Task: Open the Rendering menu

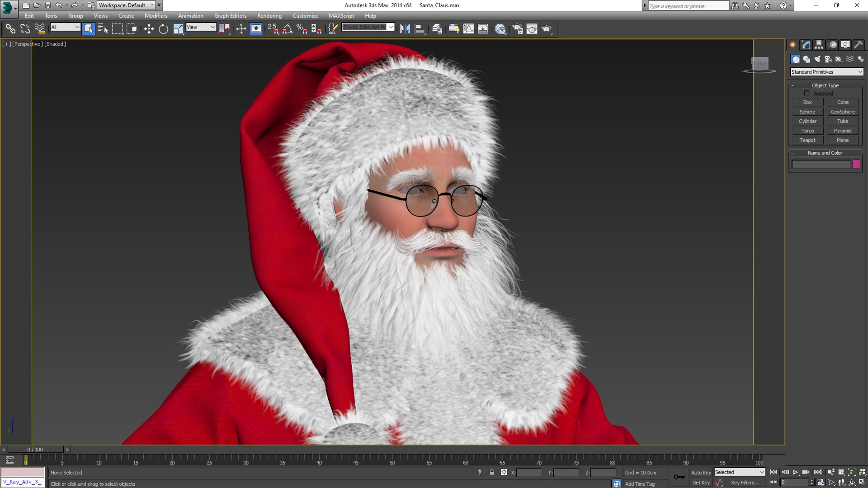Action: (x=269, y=16)
